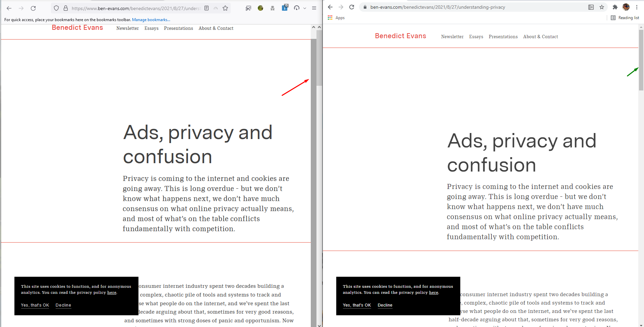Click Chrome's address bar

(x=436, y=7)
